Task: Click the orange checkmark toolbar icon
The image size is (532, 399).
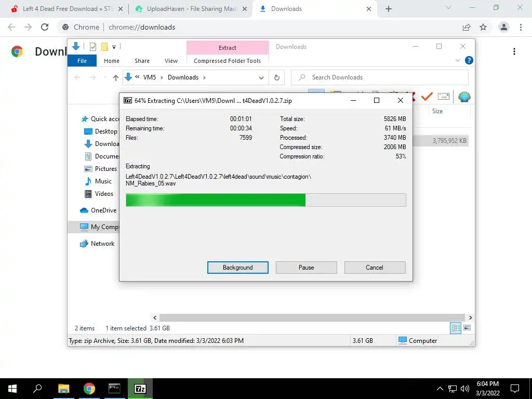Action: 427,97
